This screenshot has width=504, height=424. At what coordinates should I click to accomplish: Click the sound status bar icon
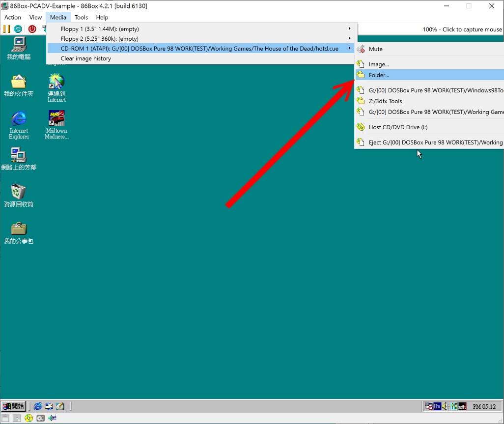point(52,418)
